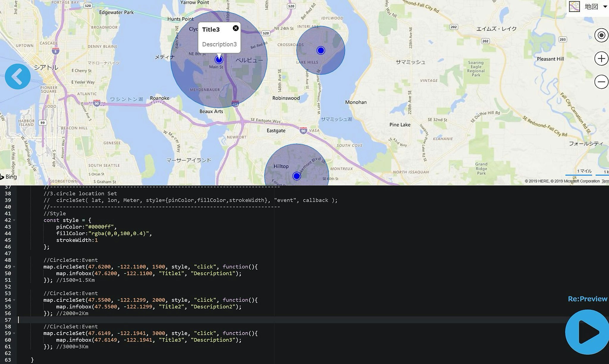Viewport: 609px width, 364px height.
Task: Select the blue pin in the Lake Hills circle
Action: (320, 51)
